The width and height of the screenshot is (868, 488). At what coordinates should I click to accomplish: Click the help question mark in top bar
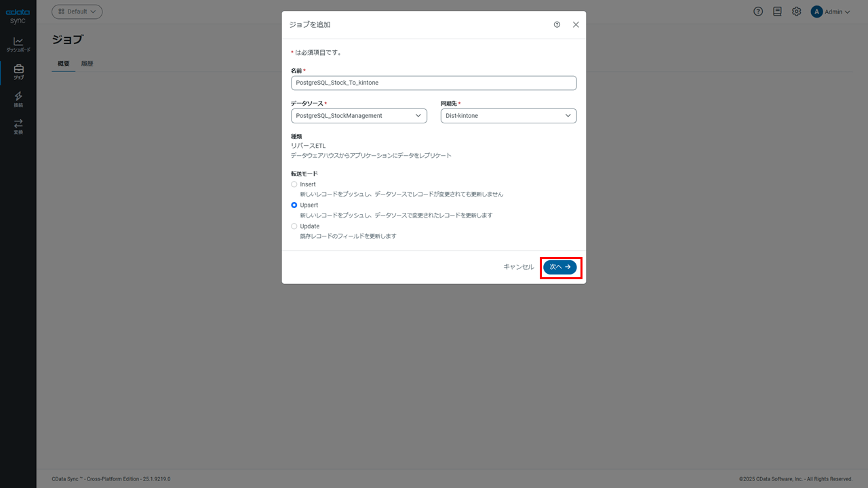[758, 12]
